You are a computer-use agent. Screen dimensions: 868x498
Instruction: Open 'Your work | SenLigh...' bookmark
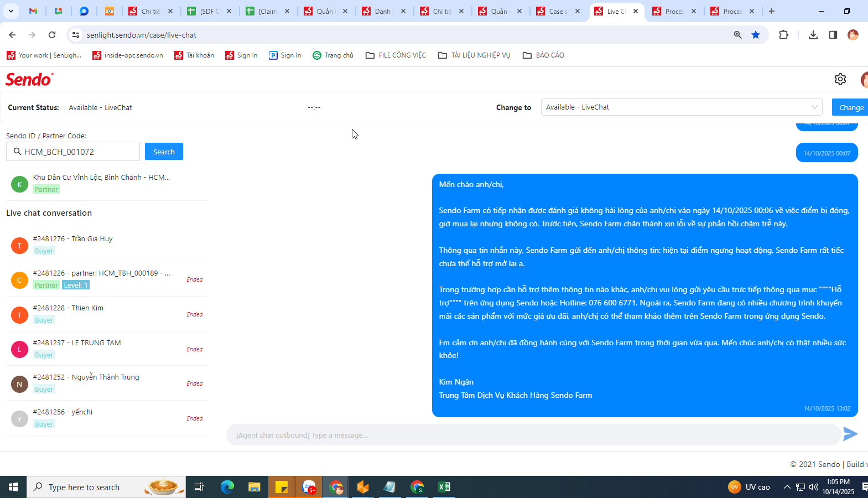44,55
